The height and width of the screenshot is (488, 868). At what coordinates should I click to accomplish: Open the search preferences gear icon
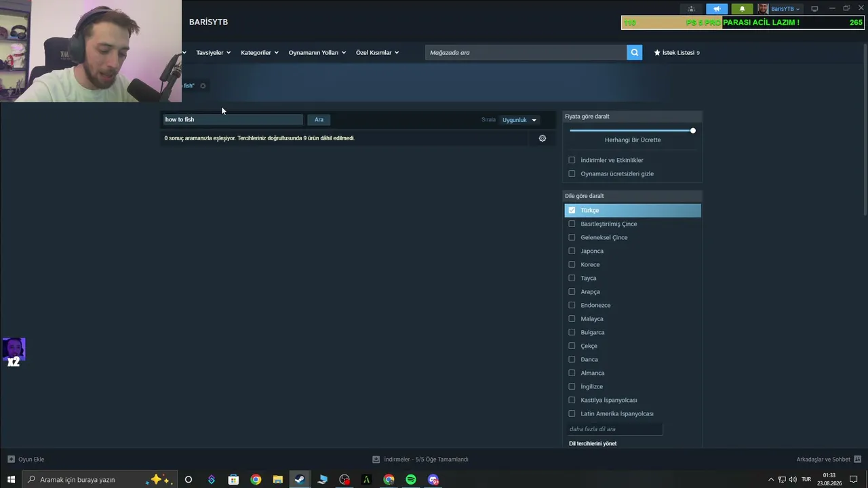click(x=542, y=138)
